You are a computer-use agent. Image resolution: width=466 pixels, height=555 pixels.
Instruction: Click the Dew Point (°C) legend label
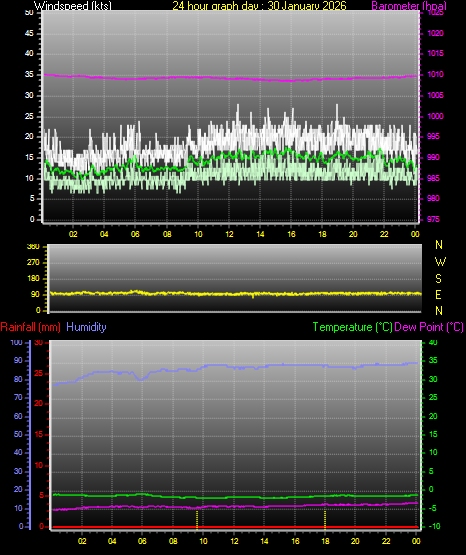click(429, 327)
